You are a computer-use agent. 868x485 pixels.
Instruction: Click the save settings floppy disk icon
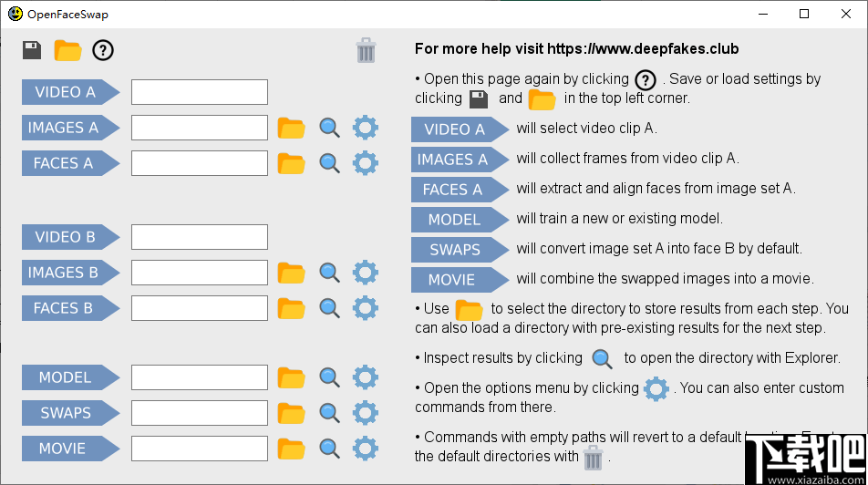point(32,50)
